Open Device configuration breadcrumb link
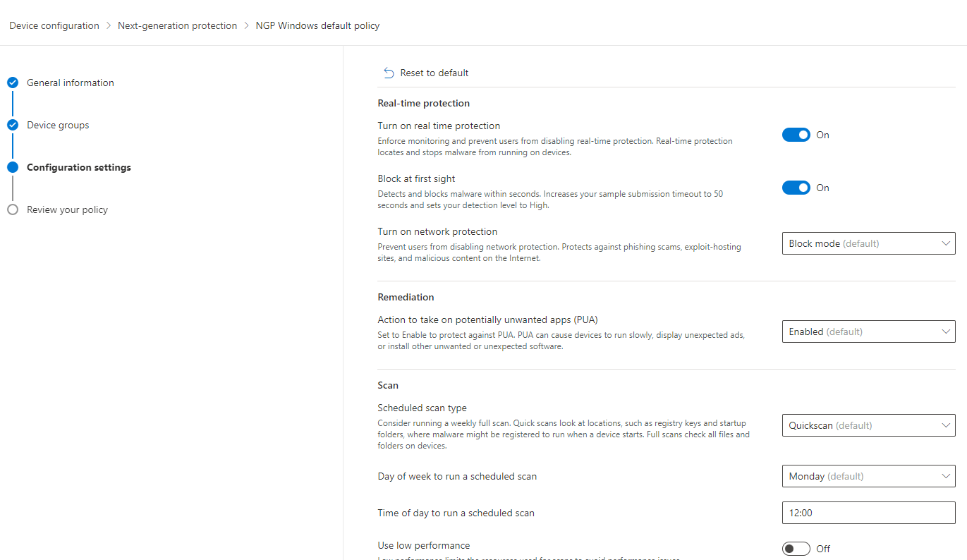967x560 pixels. pyautogui.click(x=54, y=25)
